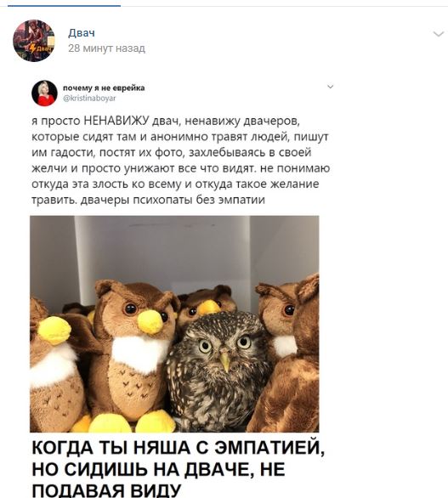Expand the small chevron menu on the tweet

click(330, 87)
